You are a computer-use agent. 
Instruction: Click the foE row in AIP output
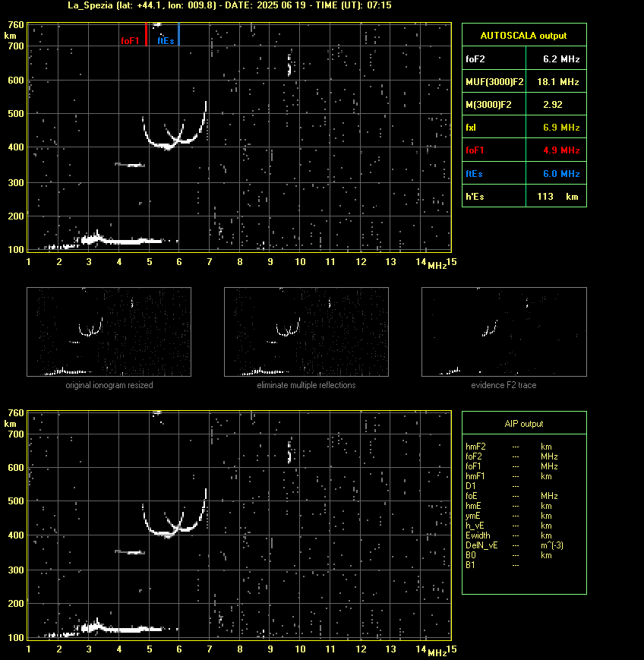tap(511, 496)
